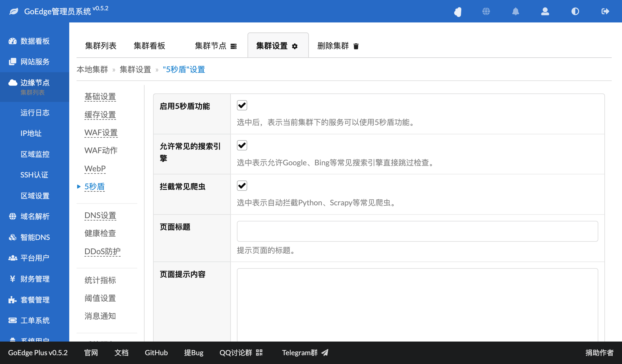Toggle the 允许常见的搜索引擎 checkbox

coord(242,145)
